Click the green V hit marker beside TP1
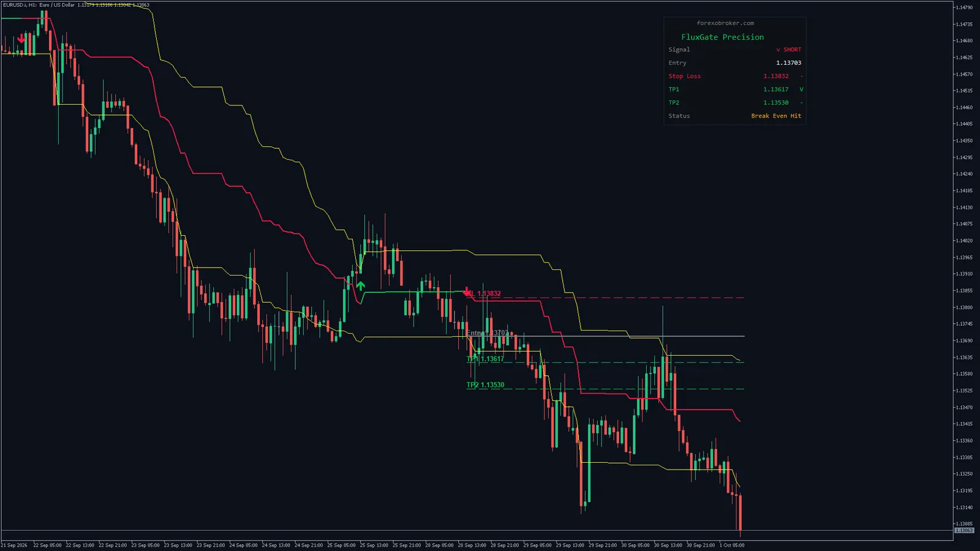The height and width of the screenshot is (551, 980). click(801, 89)
